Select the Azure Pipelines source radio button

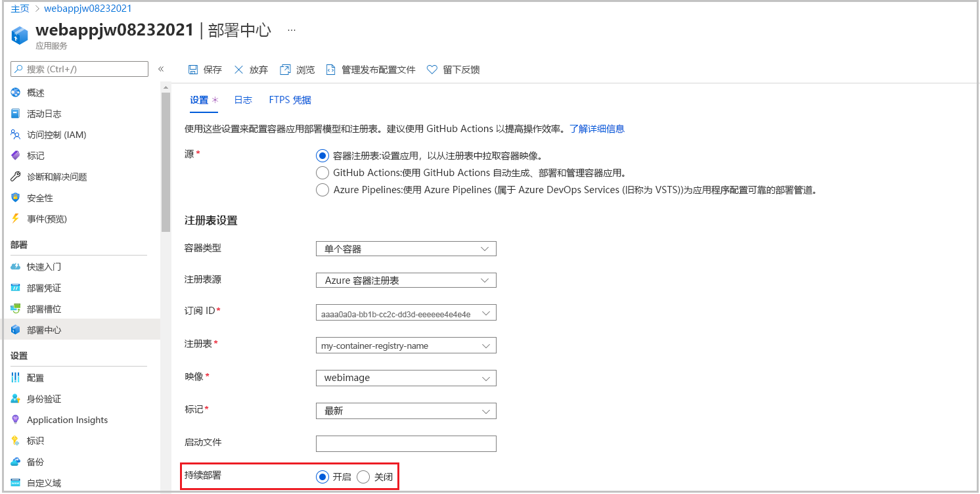(x=322, y=190)
